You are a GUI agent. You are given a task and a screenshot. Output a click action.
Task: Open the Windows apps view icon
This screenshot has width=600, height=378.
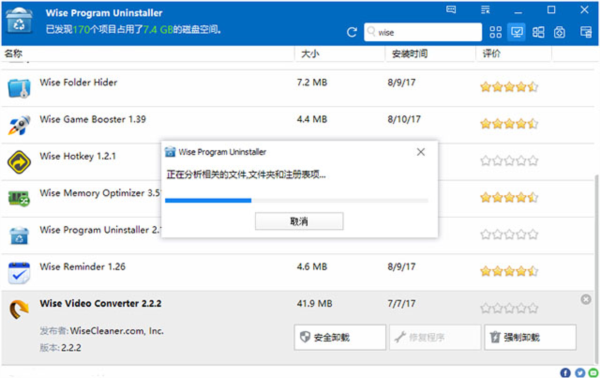(x=538, y=32)
